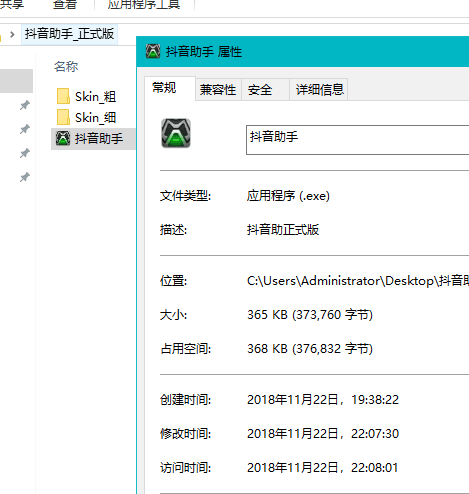This screenshot has height=494, width=469.
Task: Click the second pin icon in navigation pane
Action: (25, 129)
